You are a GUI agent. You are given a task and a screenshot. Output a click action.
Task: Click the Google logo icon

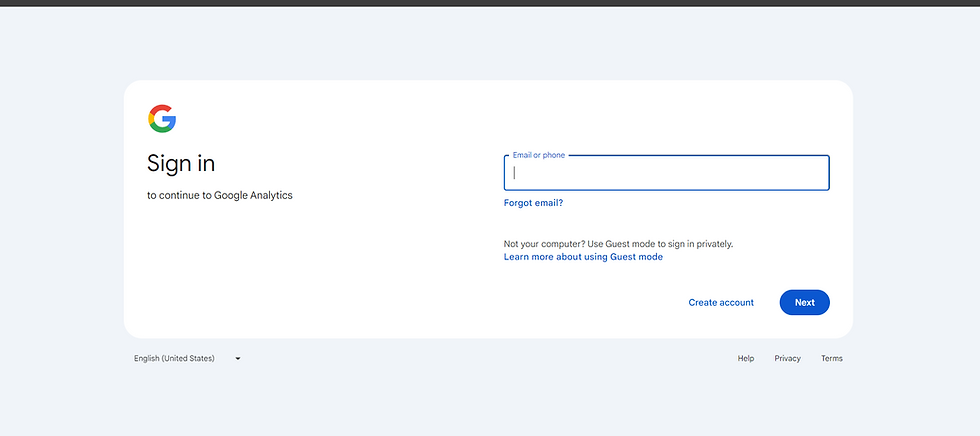point(162,119)
